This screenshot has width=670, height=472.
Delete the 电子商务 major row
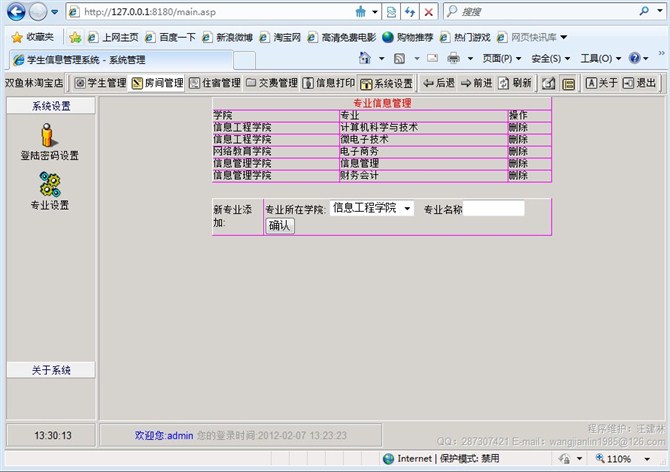(518, 151)
